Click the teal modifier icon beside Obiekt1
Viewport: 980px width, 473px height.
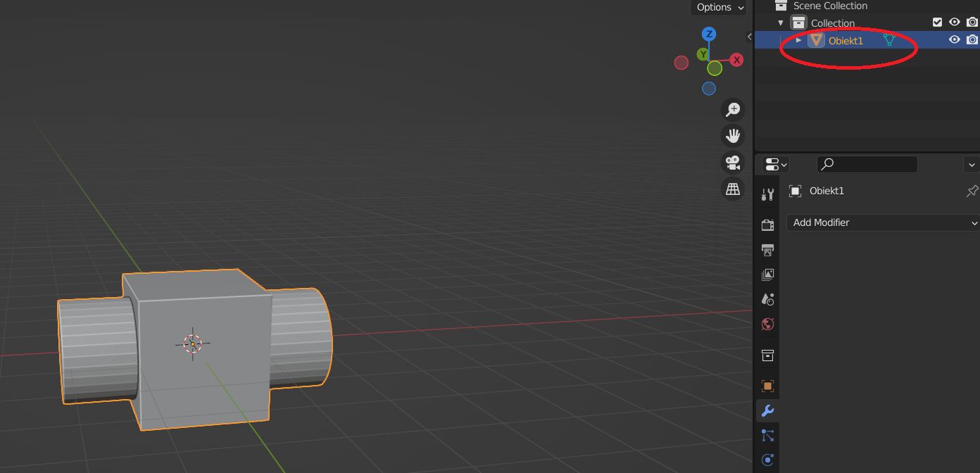[888, 40]
